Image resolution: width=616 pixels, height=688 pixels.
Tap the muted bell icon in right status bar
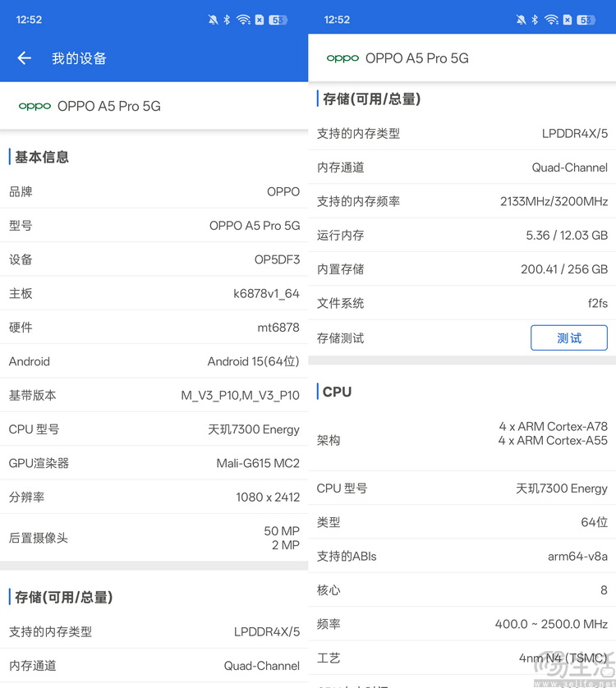coord(522,20)
